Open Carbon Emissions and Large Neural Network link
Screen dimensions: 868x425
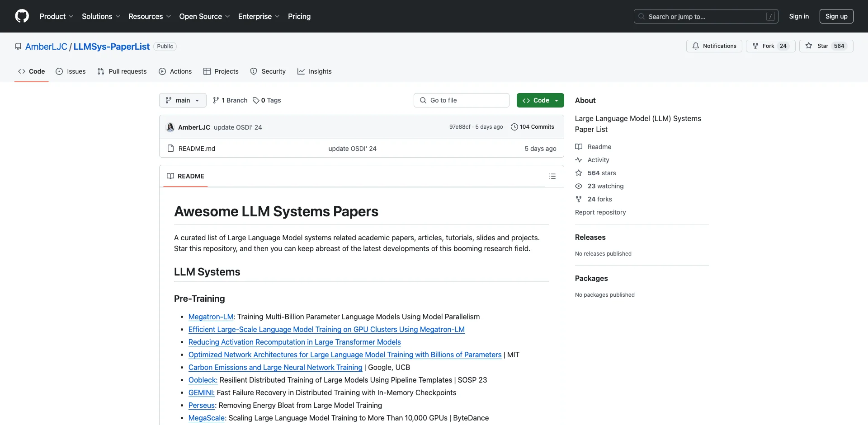(275, 368)
